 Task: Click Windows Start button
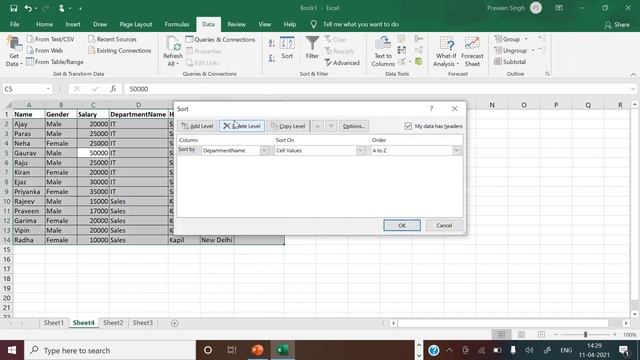(x=12, y=350)
